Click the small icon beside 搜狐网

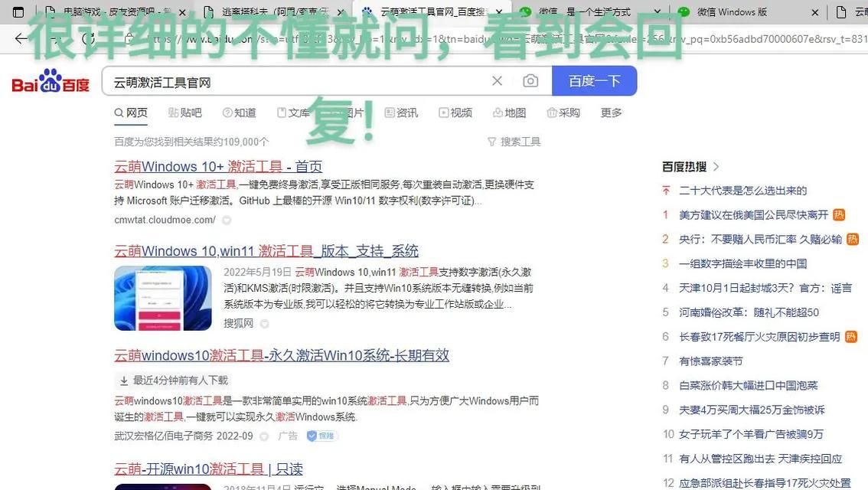(265, 323)
